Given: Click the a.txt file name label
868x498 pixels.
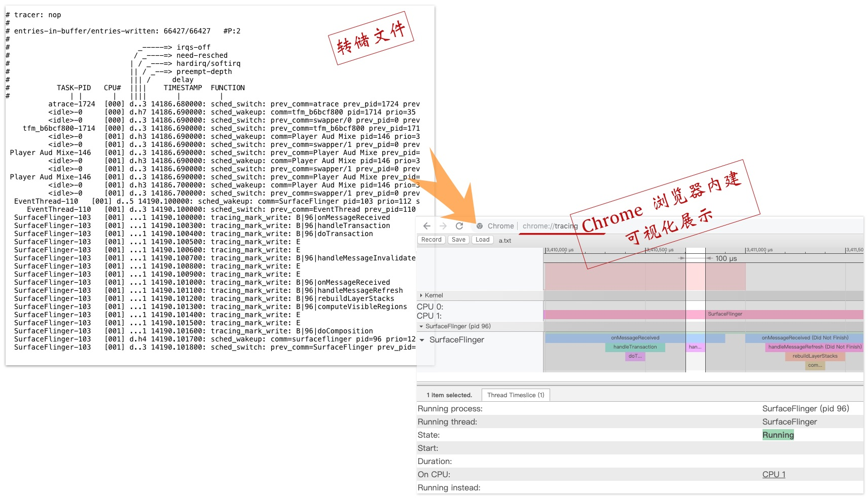Looking at the screenshot, I should coord(505,241).
